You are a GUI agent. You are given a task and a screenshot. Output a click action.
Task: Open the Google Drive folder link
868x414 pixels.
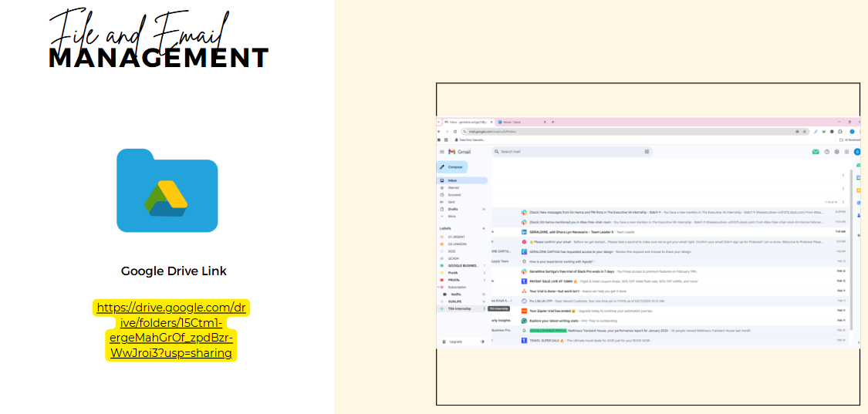[171, 331]
